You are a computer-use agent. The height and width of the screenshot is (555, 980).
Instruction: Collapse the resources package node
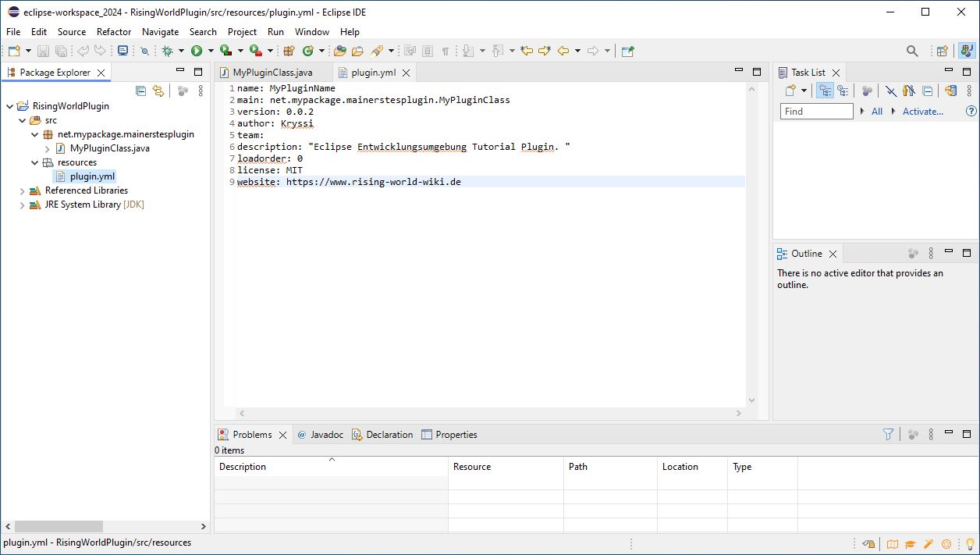[34, 162]
